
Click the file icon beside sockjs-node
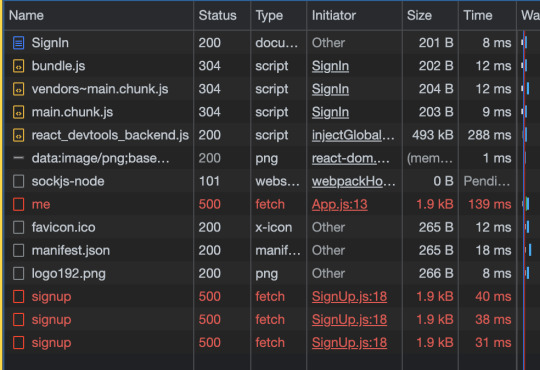pos(19,181)
